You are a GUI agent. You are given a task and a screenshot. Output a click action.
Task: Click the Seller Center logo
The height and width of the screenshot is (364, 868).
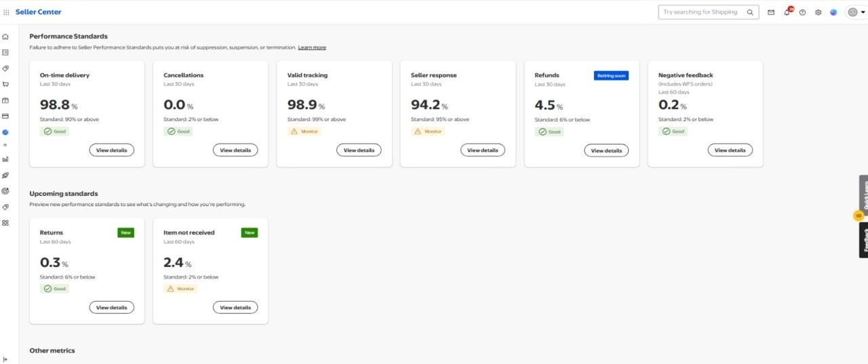tap(38, 12)
